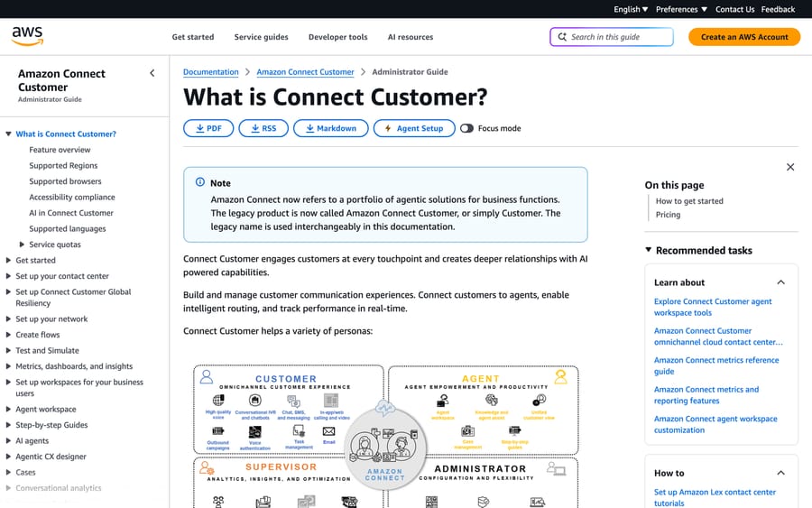Click into the Search in this guide field
Viewport: 812px width, 508px height.
click(x=612, y=37)
